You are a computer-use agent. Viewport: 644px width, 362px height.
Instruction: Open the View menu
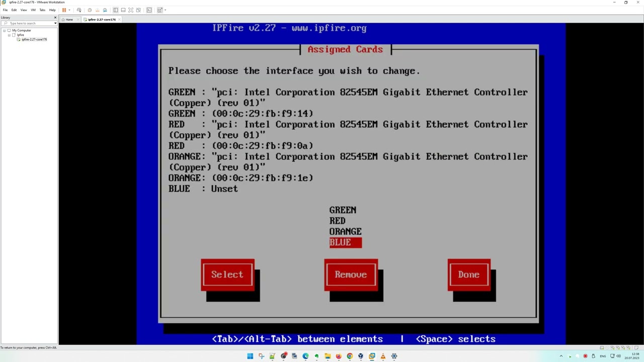point(24,10)
